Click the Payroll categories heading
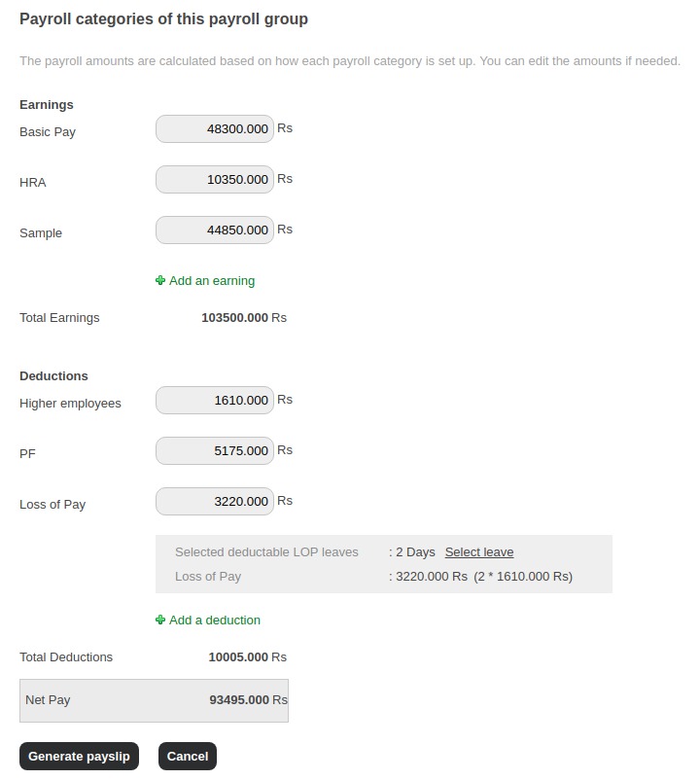Viewport: 700px width, 780px height. tap(163, 19)
